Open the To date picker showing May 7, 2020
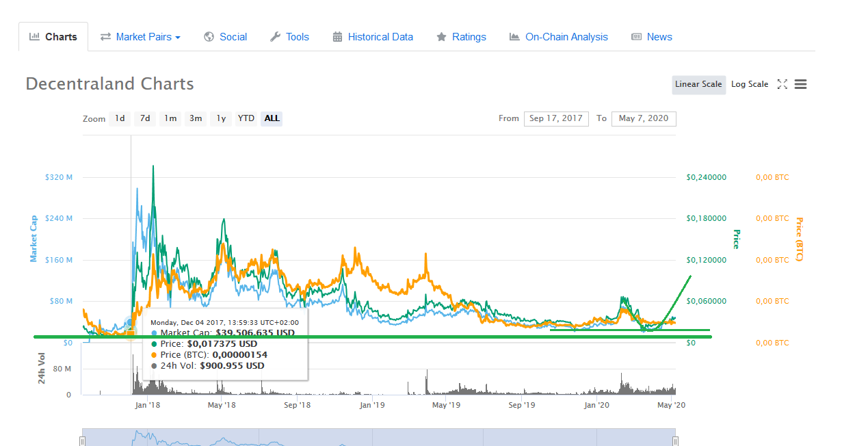This screenshot has width=868, height=446. pos(643,118)
